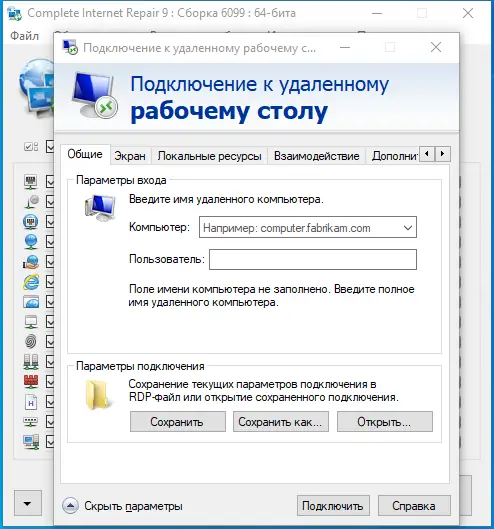The image size is (494, 529).
Task: Select the Общие tab
Action: (x=85, y=154)
